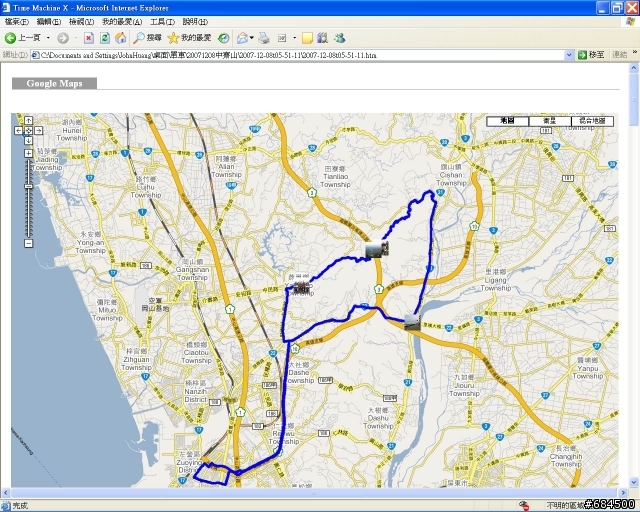
Task: Open the 檔案(F) menu
Action: (16, 22)
